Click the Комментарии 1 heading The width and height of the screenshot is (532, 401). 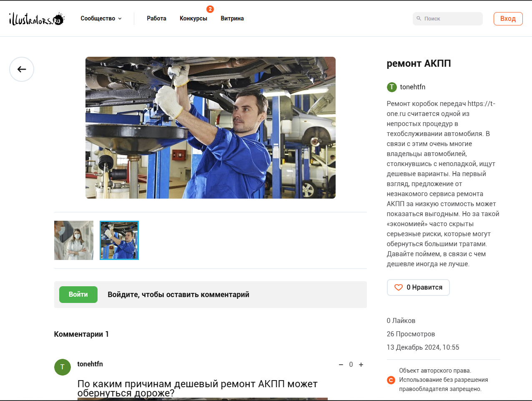(81, 334)
